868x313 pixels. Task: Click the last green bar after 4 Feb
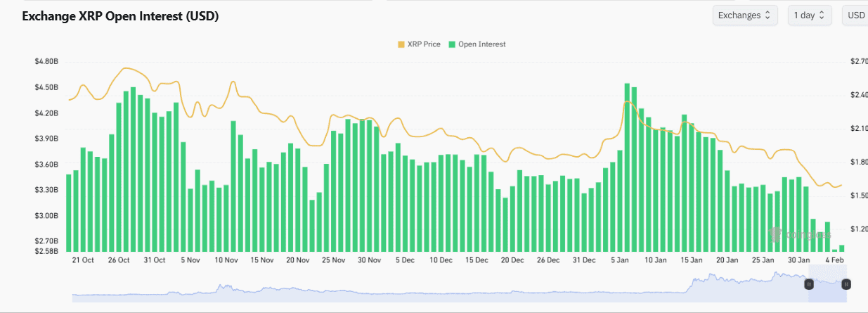(841, 248)
